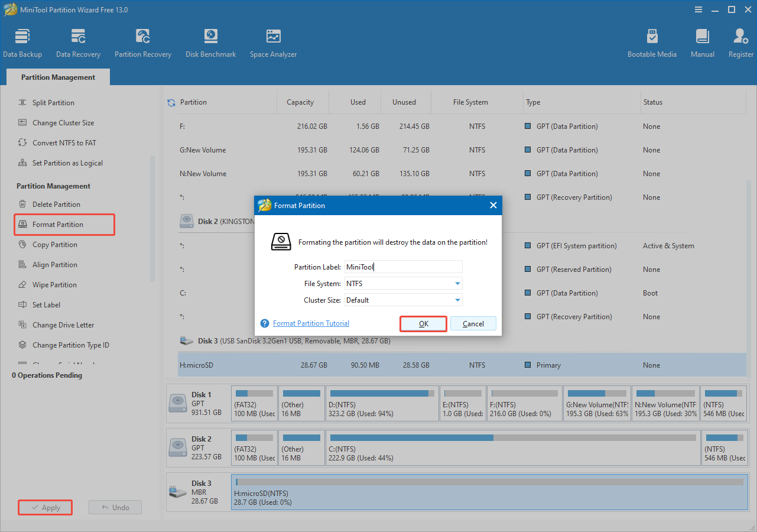Click the Partition Label input field
Image resolution: width=757 pixels, height=532 pixels.
(403, 267)
